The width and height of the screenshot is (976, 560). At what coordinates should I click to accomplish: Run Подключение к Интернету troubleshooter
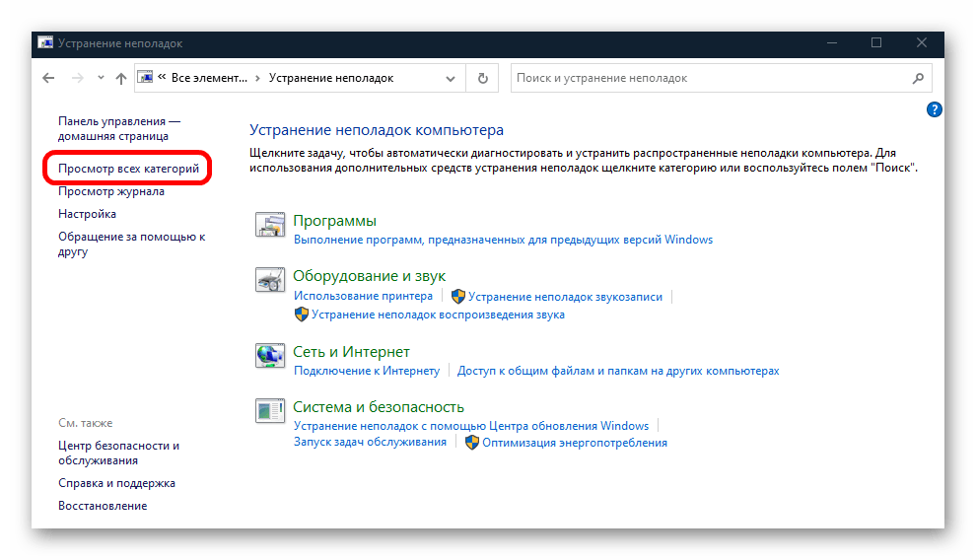click(367, 371)
